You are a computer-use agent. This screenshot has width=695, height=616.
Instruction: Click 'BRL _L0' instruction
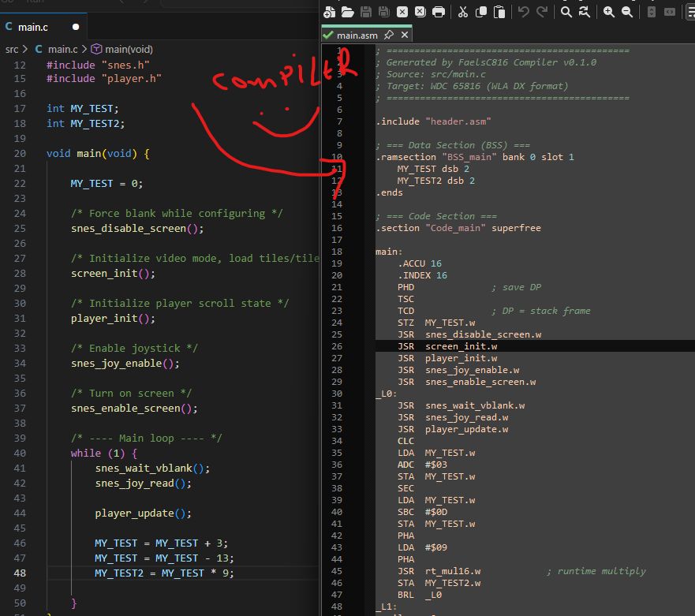tap(420, 595)
